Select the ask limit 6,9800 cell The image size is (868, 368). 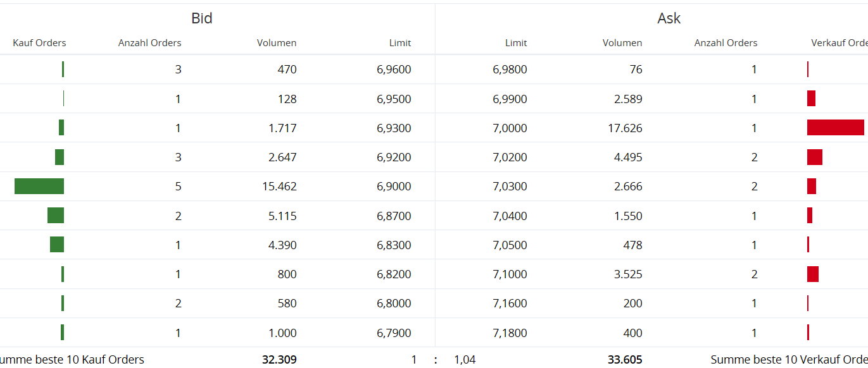point(510,70)
